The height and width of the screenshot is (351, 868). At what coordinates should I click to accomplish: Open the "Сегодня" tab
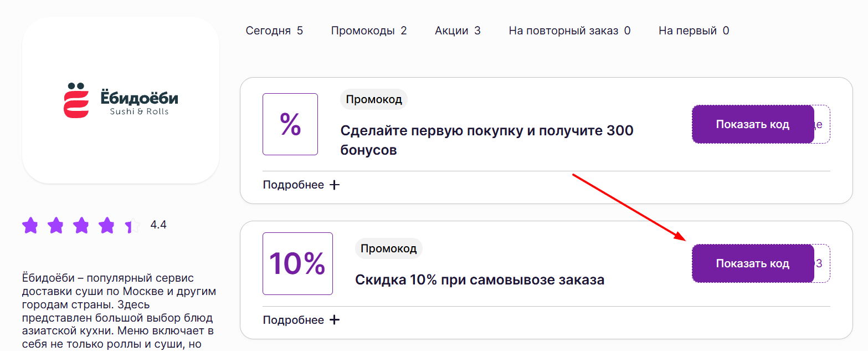pyautogui.click(x=274, y=30)
